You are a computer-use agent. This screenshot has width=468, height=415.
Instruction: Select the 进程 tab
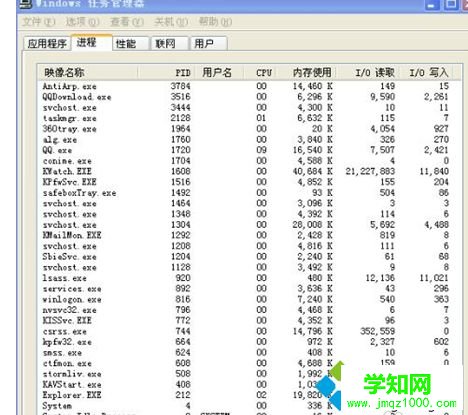pos(91,42)
